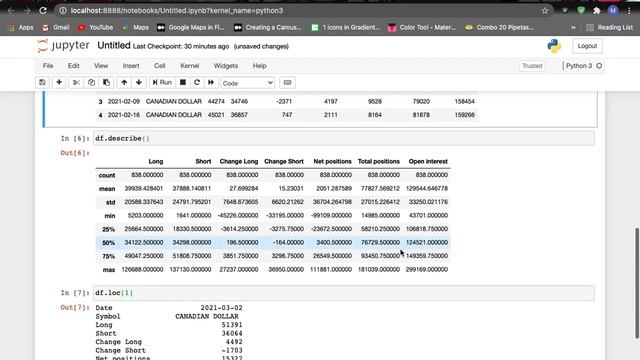
Task: Click the Trusted notebook indicator
Action: coord(532,66)
